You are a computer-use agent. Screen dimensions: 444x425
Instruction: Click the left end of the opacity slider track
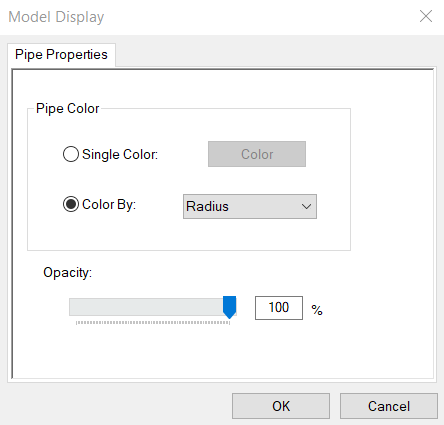tap(73, 307)
